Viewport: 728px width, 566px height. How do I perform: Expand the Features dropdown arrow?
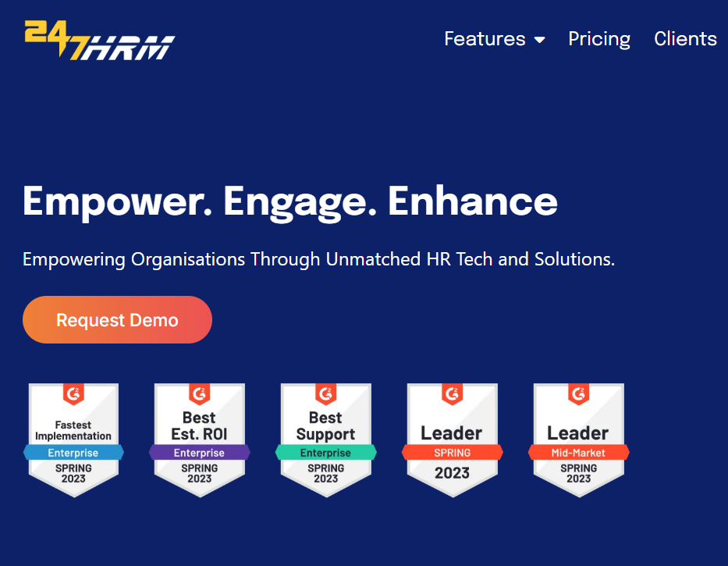[539, 40]
